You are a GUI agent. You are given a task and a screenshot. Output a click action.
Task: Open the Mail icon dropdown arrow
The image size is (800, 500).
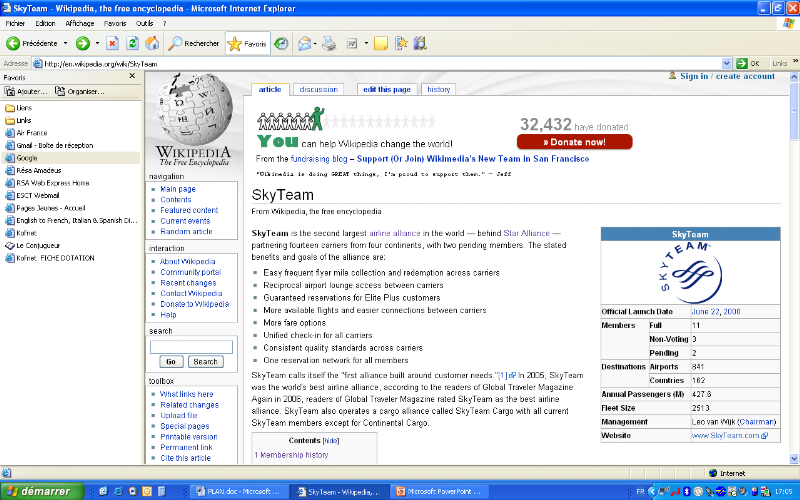coord(315,43)
